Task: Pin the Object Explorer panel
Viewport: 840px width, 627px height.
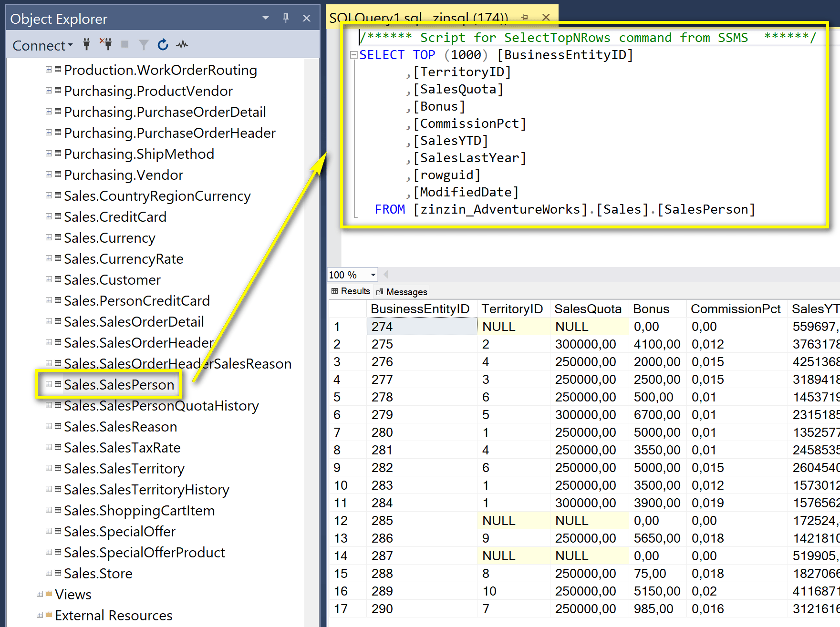Action: (286, 18)
